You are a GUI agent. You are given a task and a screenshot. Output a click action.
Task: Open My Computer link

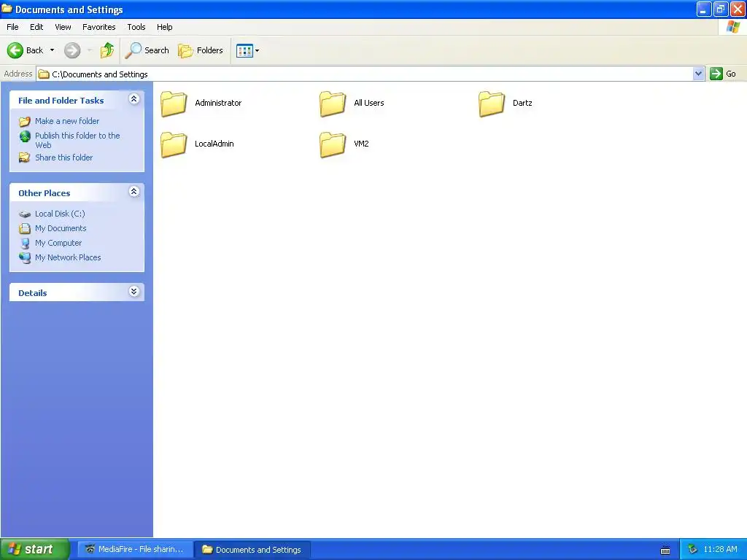(x=58, y=243)
